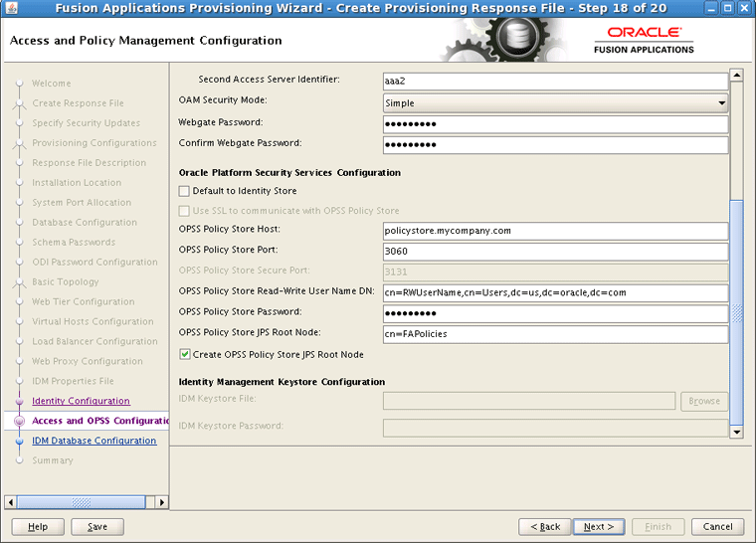Open the OAM Security Mode dropdown
Screen dimensions: 756x543
[x=555, y=103]
